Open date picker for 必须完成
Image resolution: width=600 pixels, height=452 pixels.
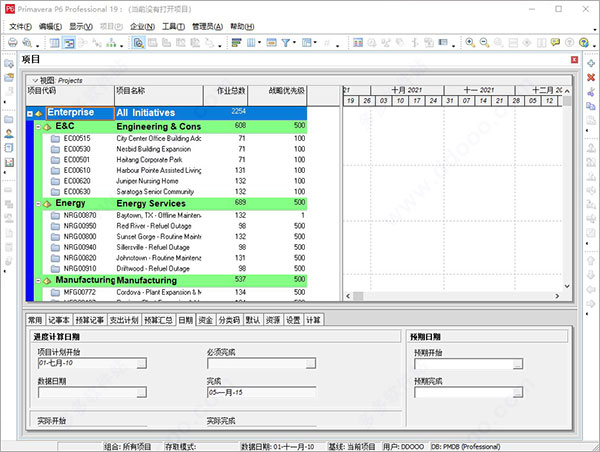(x=311, y=363)
